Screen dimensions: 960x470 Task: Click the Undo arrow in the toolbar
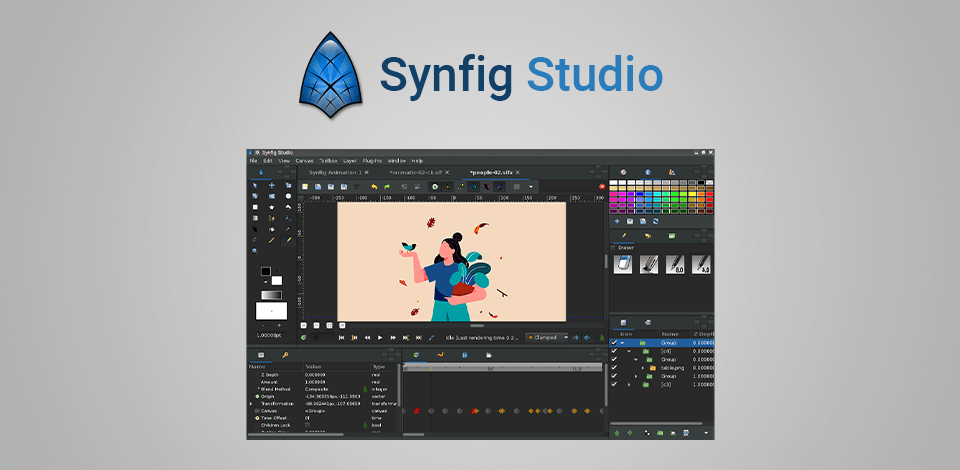(x=374, y=186)
